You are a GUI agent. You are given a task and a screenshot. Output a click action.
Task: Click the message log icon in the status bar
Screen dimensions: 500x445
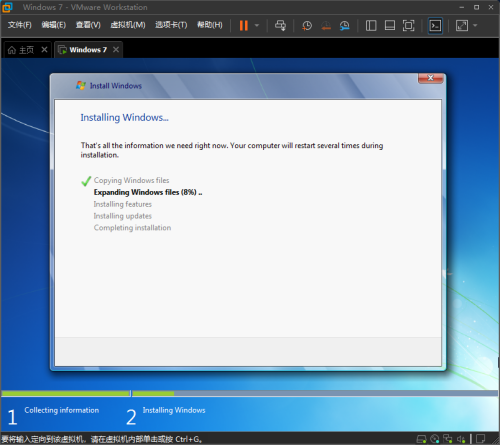click(480, 439)
